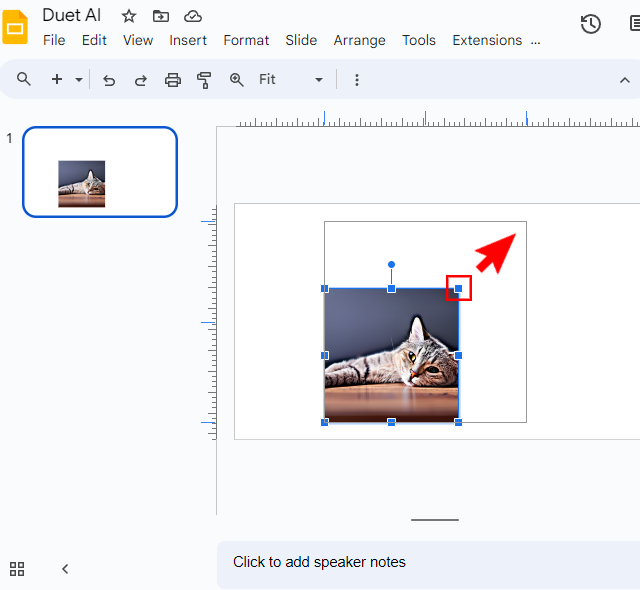Click the top-left corner image handle

(x=324, y=288)
